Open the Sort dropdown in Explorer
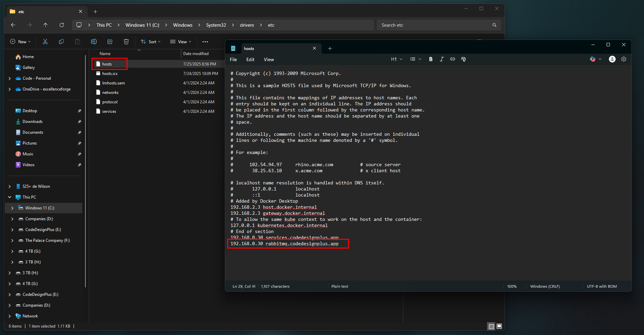The height and width of the screenshot is (335, 644). pyautogui.click(x=151, y=42)
